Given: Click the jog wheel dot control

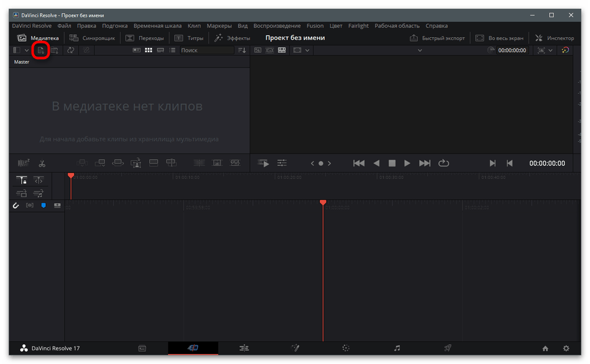Looking at the screenshot, I should coord(321,163).
